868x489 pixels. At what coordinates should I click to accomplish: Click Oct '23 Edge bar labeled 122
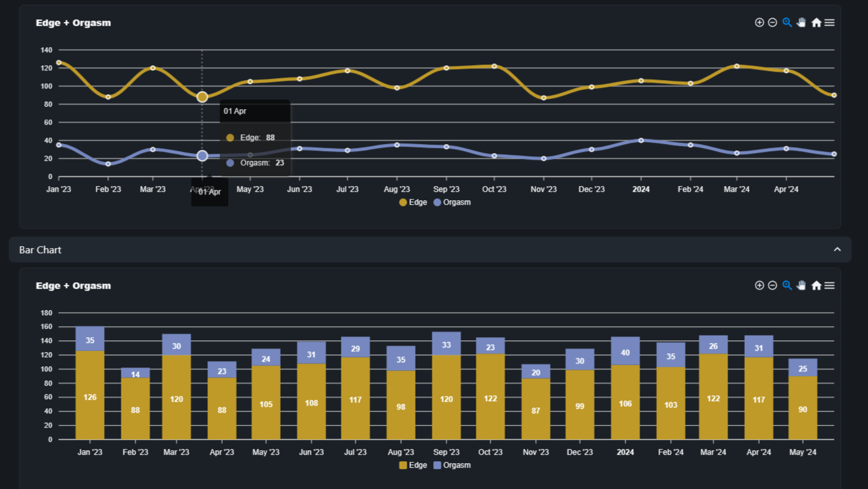click(490, 397)
